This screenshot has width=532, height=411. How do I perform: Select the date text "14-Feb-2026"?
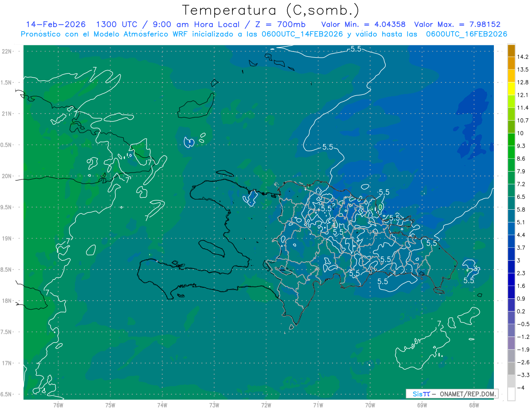pos(56,24)
